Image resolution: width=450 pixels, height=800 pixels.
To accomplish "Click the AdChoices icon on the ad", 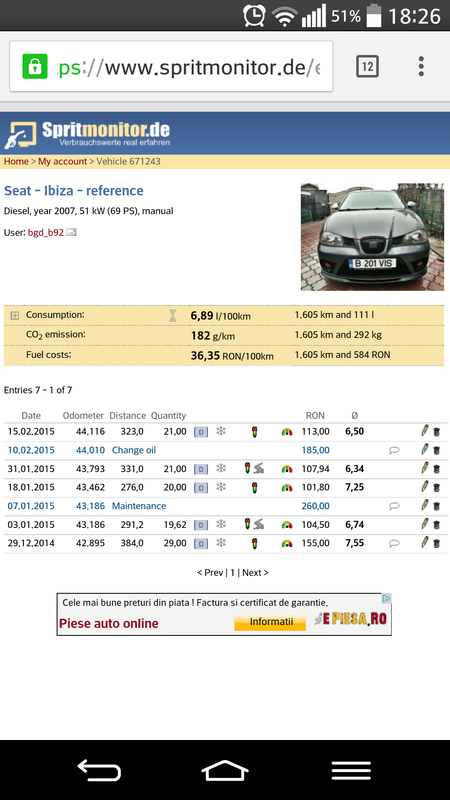I will click(387, 598).
